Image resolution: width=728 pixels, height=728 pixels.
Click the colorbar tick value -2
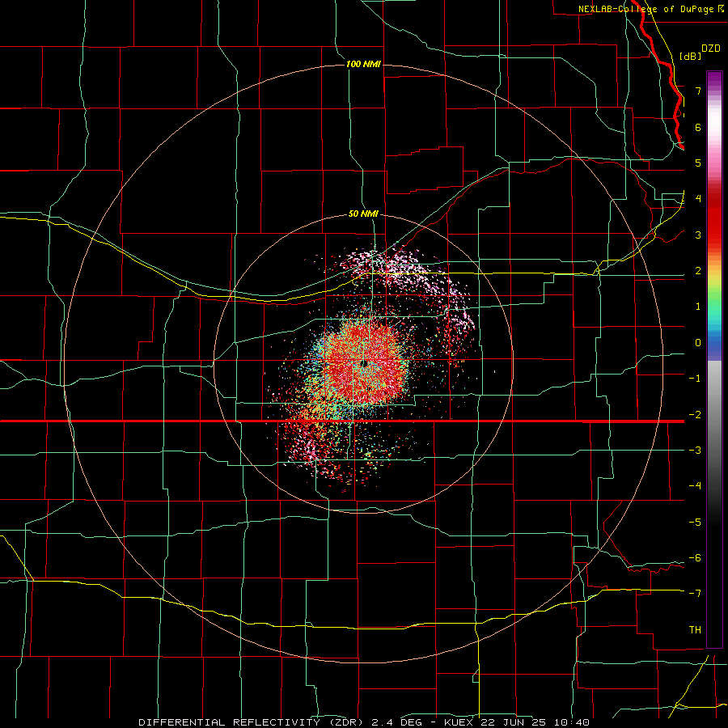(x=695, y=415)
